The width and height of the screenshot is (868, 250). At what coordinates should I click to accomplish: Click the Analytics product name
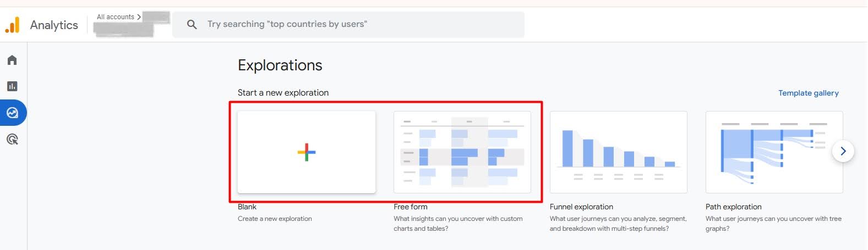coord(54,25)
